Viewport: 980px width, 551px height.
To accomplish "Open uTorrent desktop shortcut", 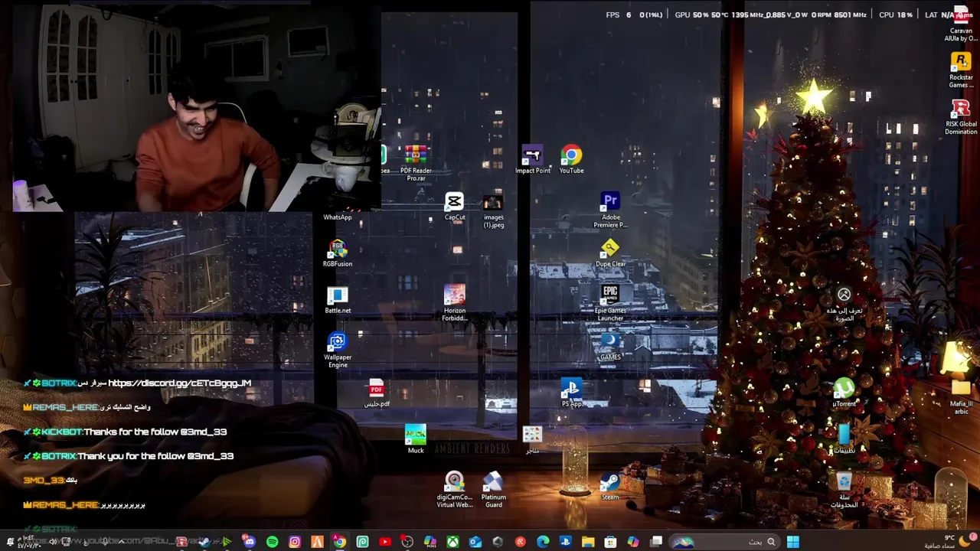I will 844,393.
